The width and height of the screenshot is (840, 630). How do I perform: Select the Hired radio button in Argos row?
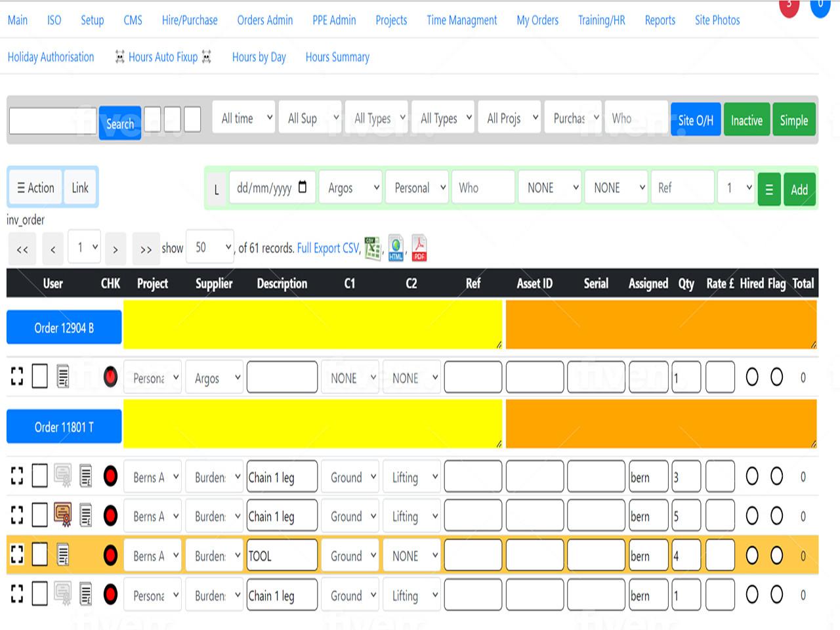[752, 377]
